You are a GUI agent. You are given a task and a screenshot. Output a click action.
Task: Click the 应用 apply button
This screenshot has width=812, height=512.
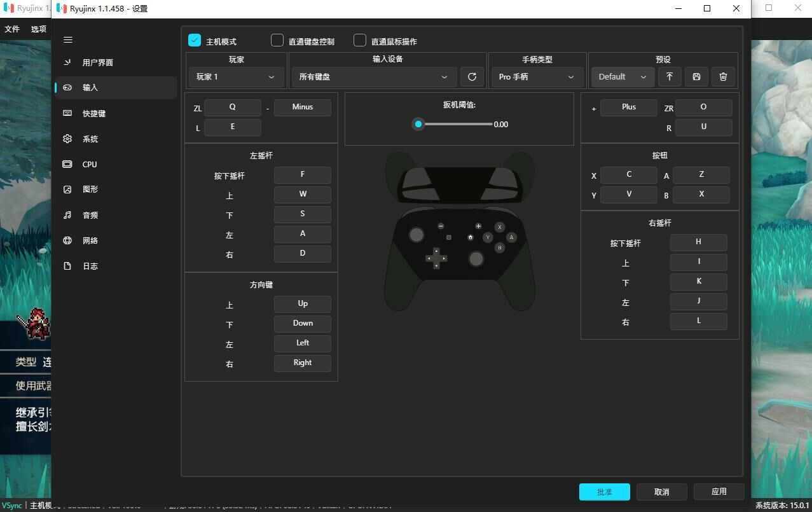coord(719,492)
